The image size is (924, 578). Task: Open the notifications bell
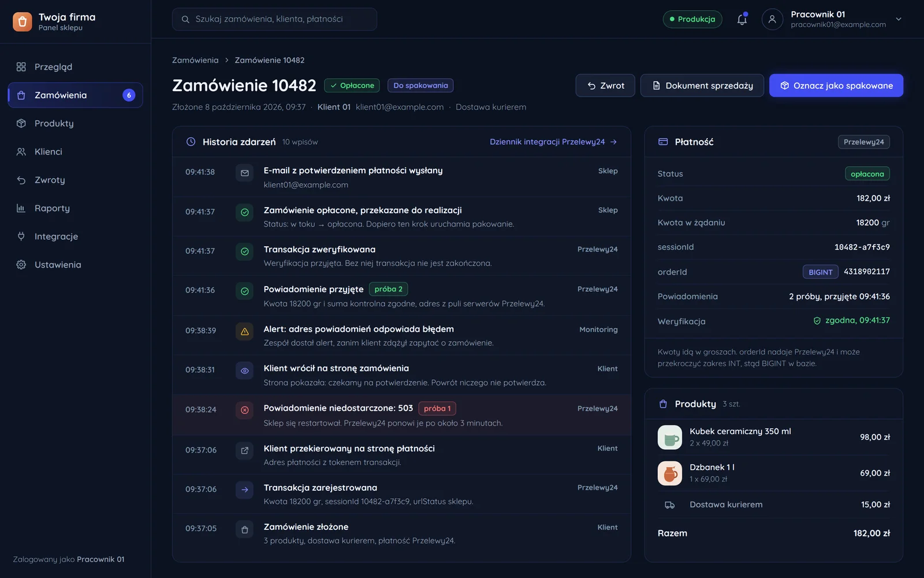click(742, 19)
